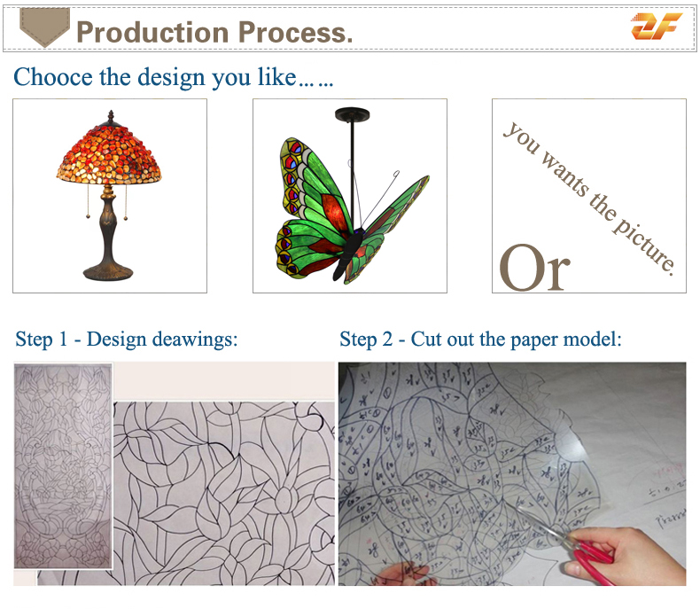This screenshot has height=609, width=700.
Task: Click the butterfly lamp ceiling mount
Action: (353, 113)
